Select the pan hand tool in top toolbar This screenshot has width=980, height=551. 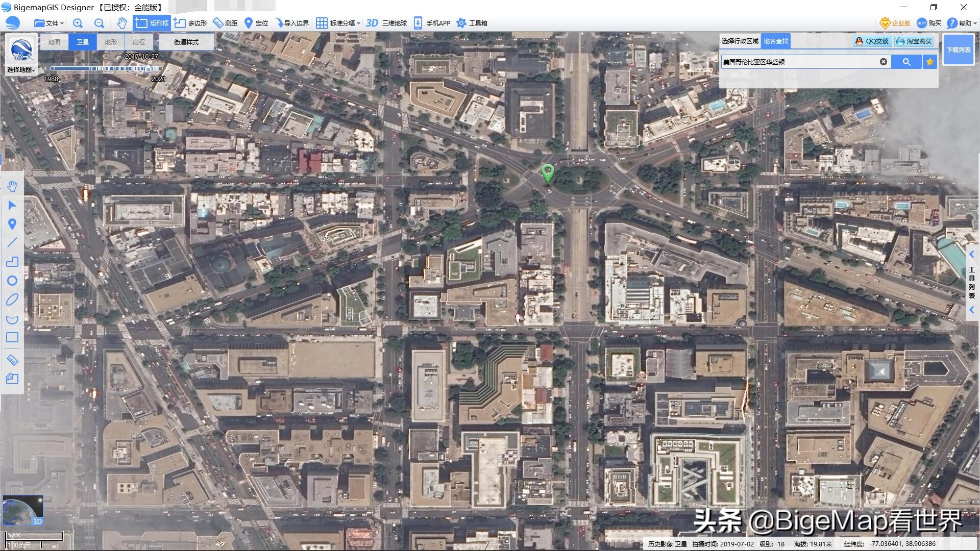[x=121, y=23]
